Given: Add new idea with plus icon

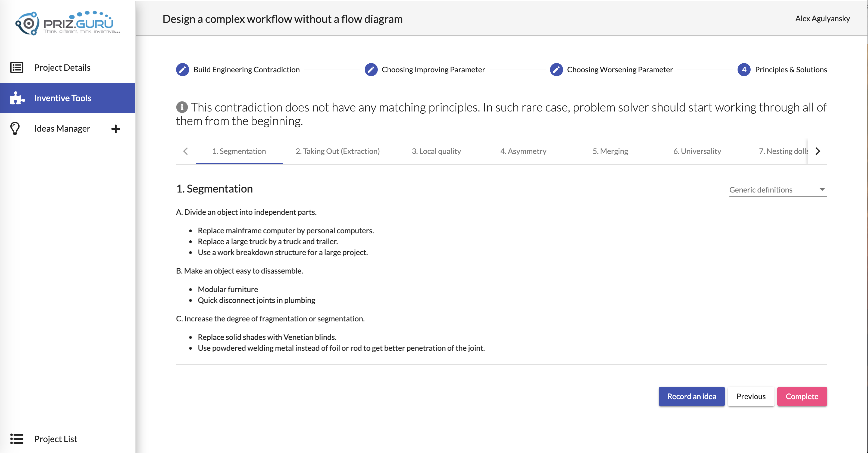Looking at the screenshot, I should click(115, 129).
